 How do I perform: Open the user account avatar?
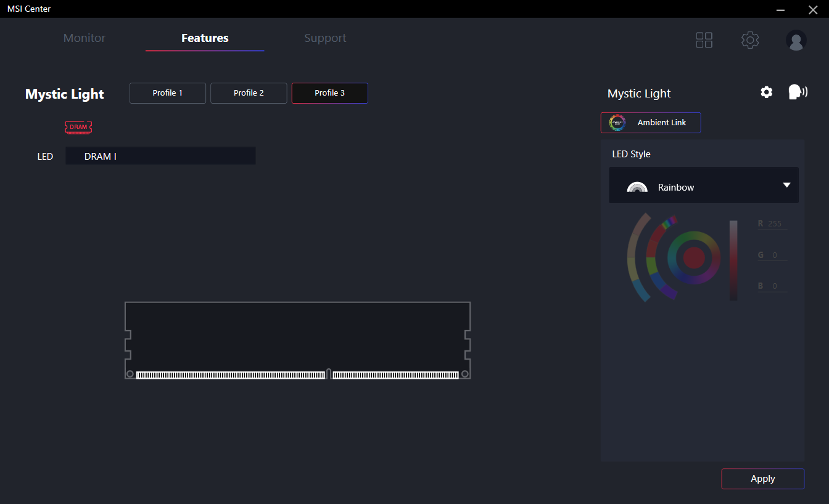[796, 40]
